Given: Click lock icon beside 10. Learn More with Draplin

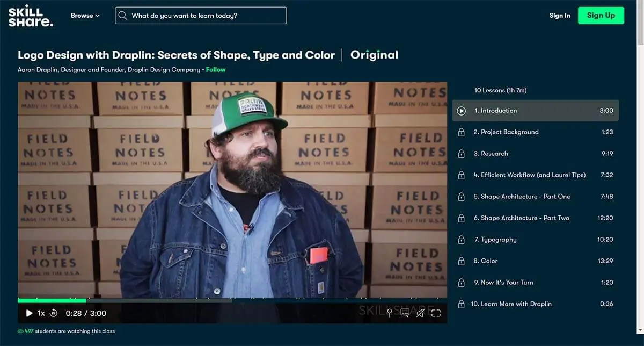Looking at the screenshot, I should [461, 304].
